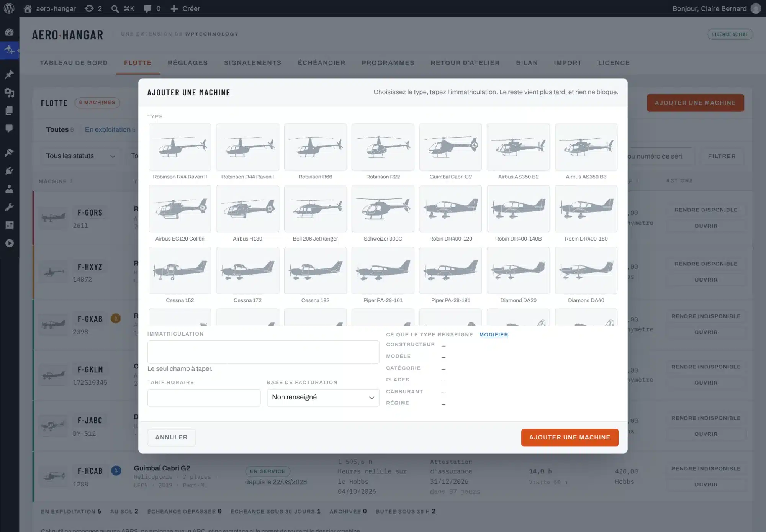This screenshot has width=766, height=532.
Task: Select the Robin DR400-120 airplane tile
Action: pos(450,209)
